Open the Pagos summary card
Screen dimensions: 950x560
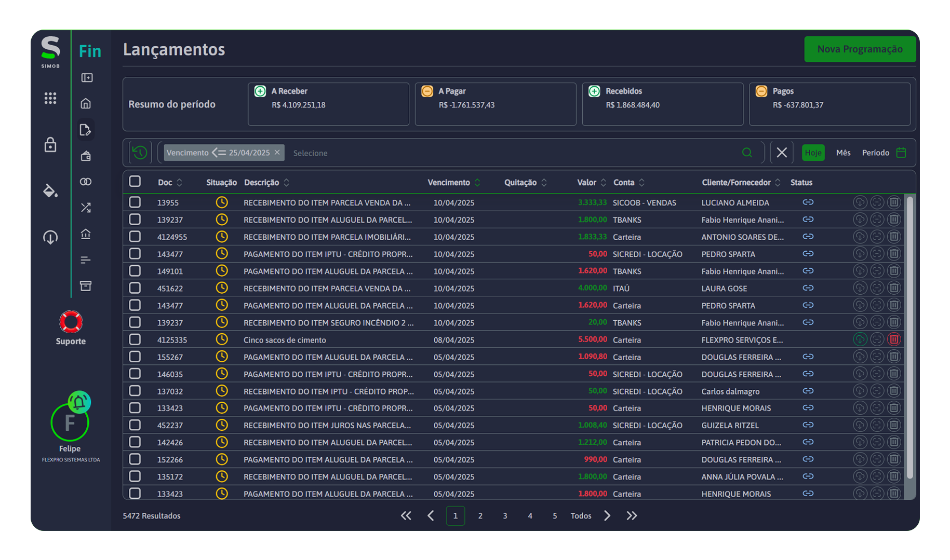tap(829, 104)
